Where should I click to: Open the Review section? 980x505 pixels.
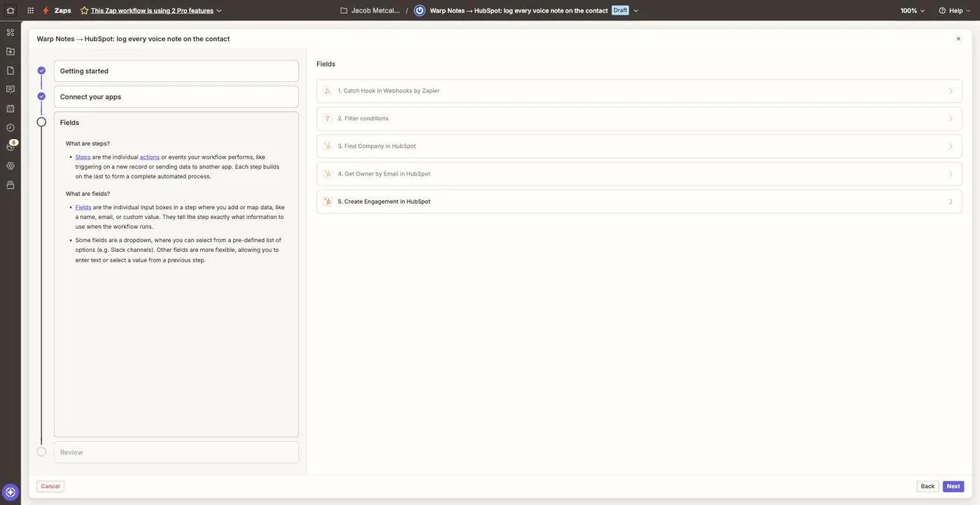[x=176, y=452]
